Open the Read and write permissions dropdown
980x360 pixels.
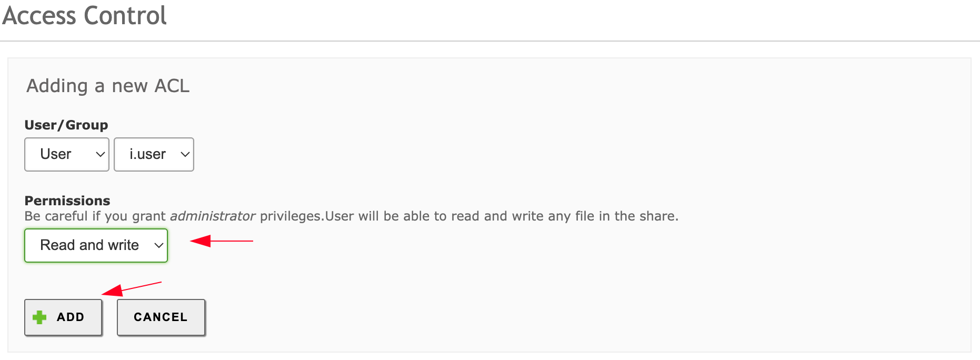(x=96, y=245)
